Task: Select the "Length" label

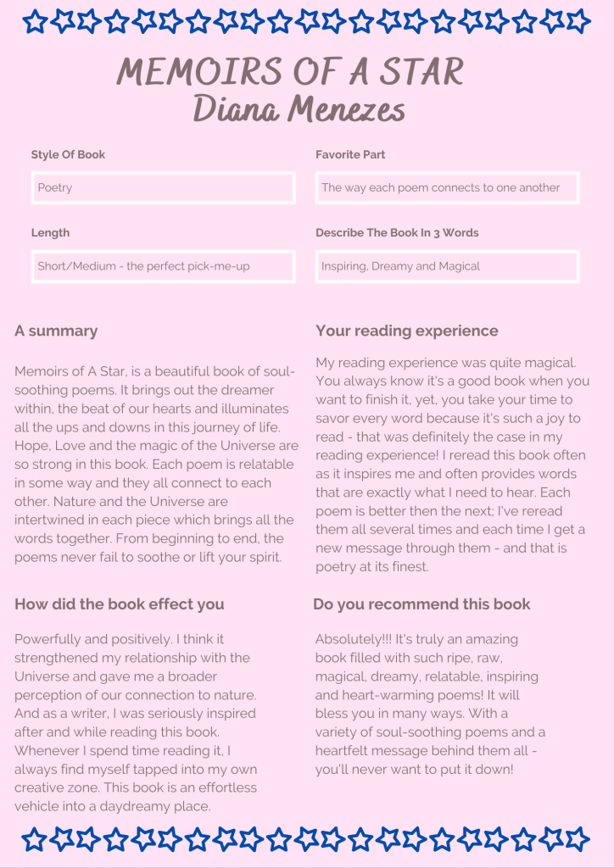Action: [50, 233]
